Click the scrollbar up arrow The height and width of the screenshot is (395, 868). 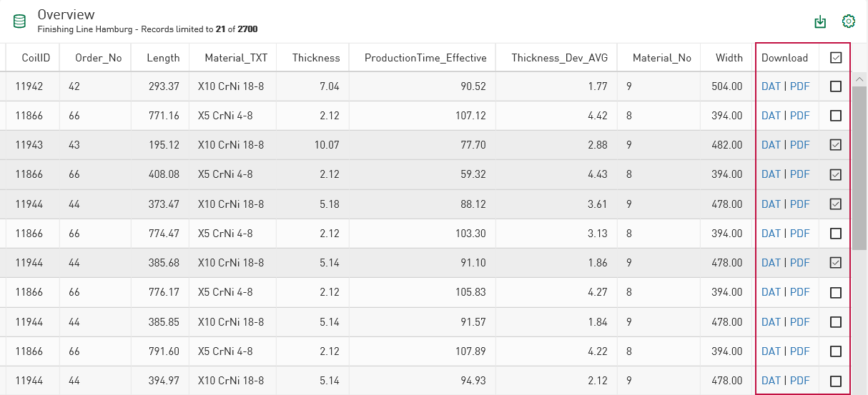pos(859,79)
